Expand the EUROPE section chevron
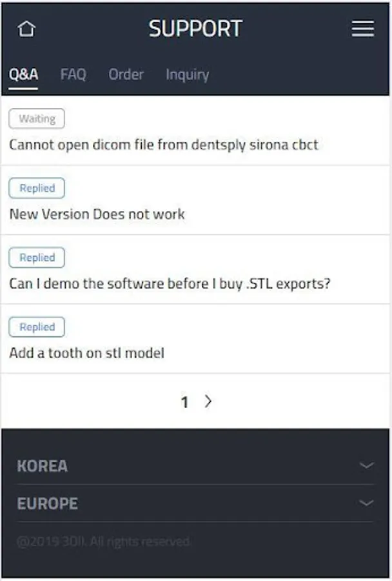Viewport: 392px width, 581px height. tap(366, 503)
